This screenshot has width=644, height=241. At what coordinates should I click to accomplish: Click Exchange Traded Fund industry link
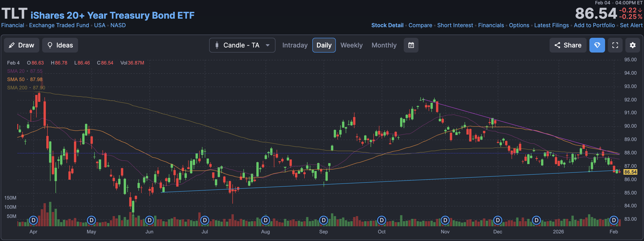59,25
